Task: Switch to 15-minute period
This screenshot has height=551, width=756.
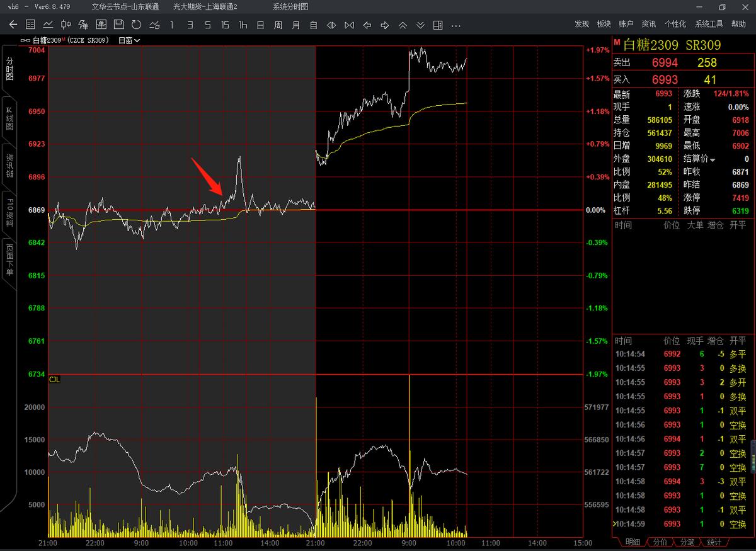Action: tap(225, 25)
